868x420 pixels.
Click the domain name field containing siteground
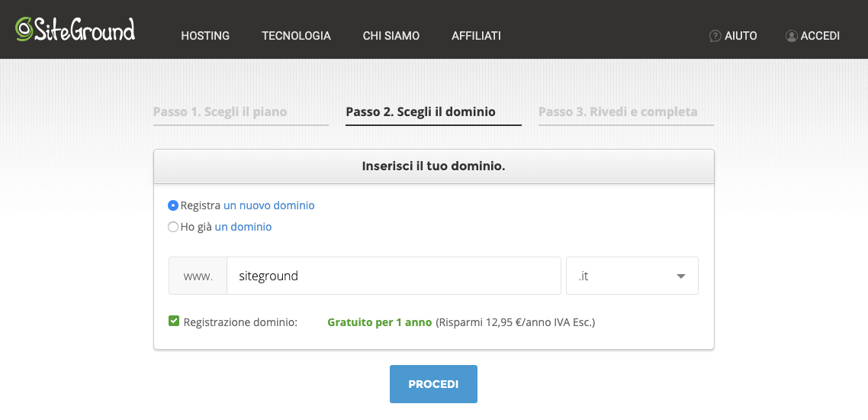[394, 276]
